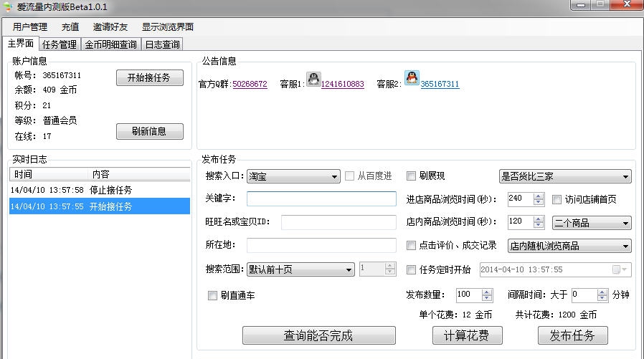Open the 用户管理 menu
This screenshot has width=644, height=359.
click(30, 27)
